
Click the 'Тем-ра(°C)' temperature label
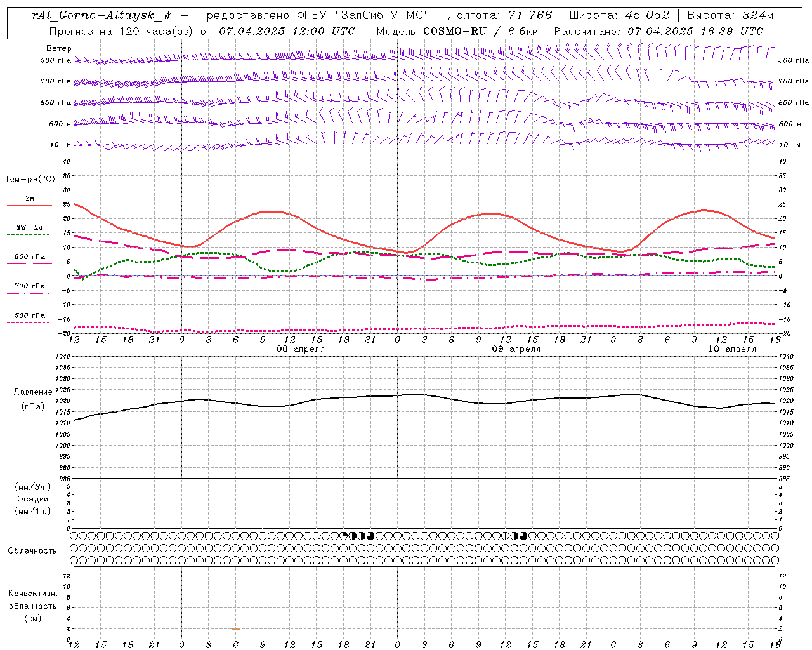point(30,180)
